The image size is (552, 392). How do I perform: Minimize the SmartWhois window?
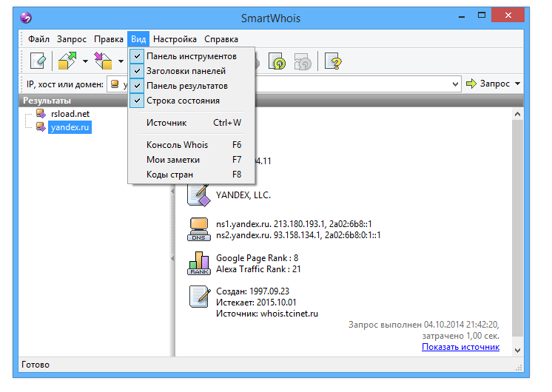(x=462, y=16)
